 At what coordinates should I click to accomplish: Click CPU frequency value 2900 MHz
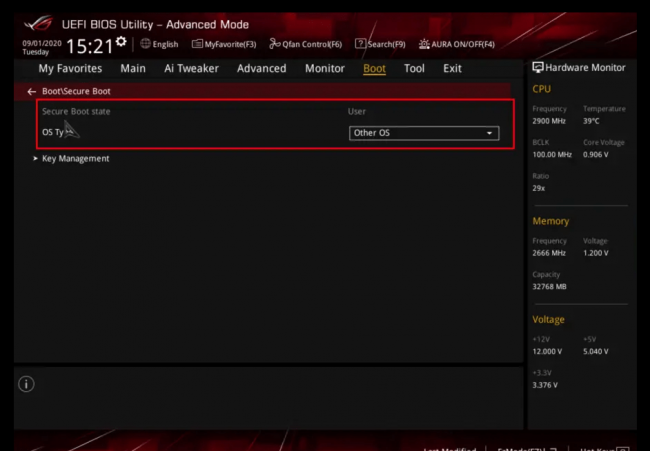pyautogui.click(x=549, y=121)
